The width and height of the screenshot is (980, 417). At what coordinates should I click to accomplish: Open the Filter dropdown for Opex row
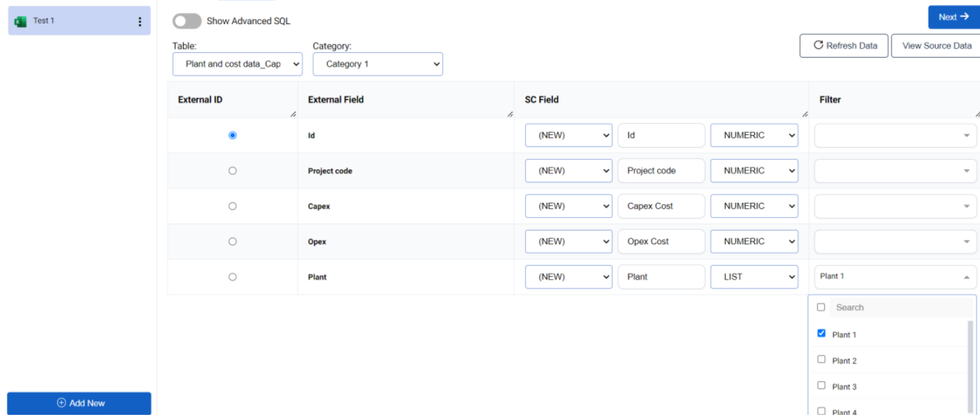tap(895, 241)
